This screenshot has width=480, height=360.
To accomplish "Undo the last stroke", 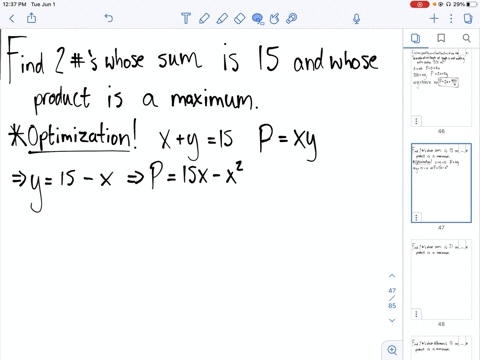I will (109, 18).
